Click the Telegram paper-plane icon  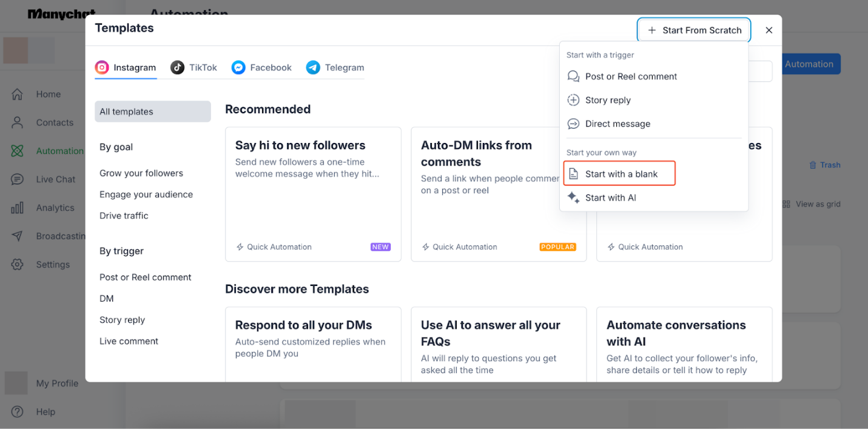coord(313,68)
